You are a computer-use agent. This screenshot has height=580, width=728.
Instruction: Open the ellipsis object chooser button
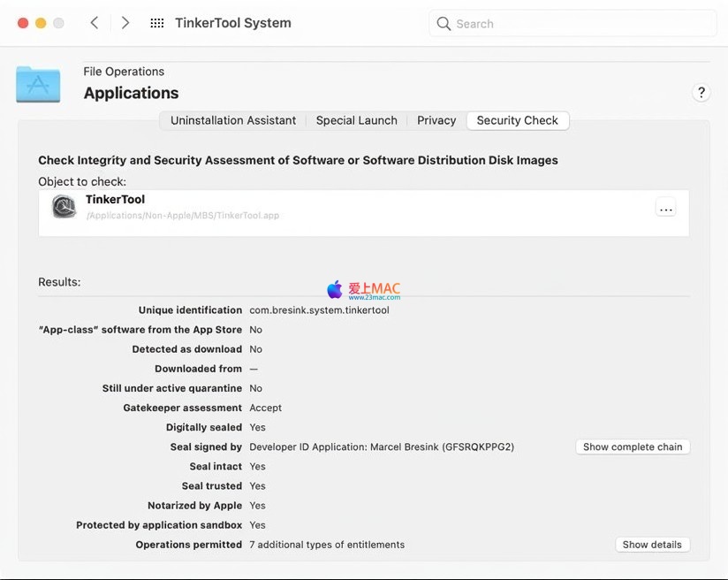[666, 209]
